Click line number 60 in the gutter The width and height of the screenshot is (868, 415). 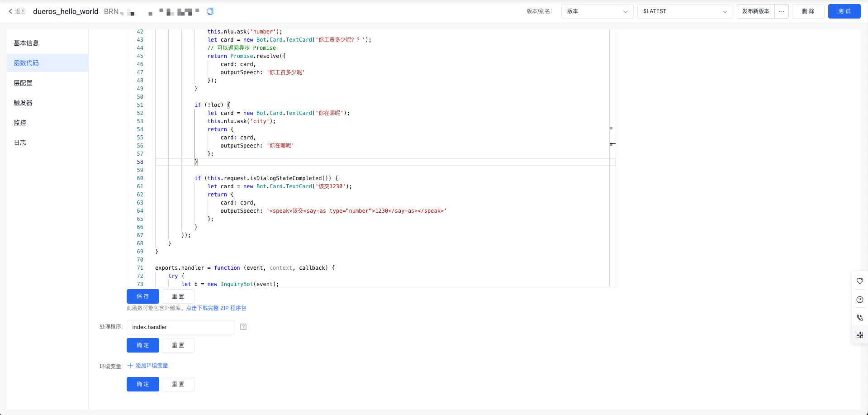pyautogui.click(x=140, y=178)
